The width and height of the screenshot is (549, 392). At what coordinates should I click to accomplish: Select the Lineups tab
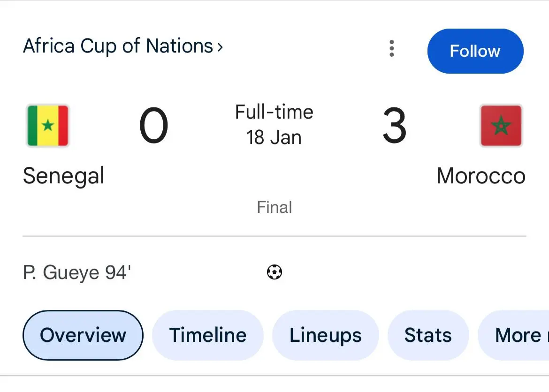(x=325, y=335)
